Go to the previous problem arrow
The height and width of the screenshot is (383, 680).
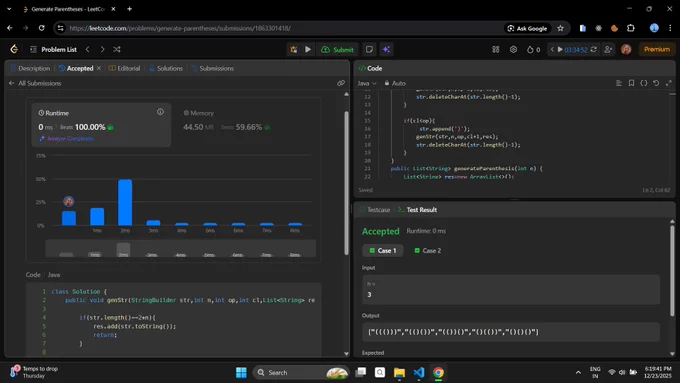tap(88, 49)
